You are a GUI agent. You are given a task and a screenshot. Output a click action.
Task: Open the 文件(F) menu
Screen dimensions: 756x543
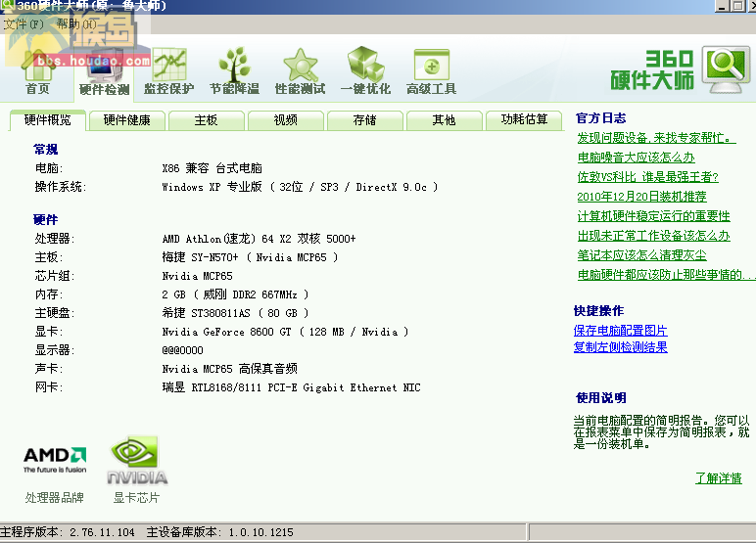tap(24, 24)
